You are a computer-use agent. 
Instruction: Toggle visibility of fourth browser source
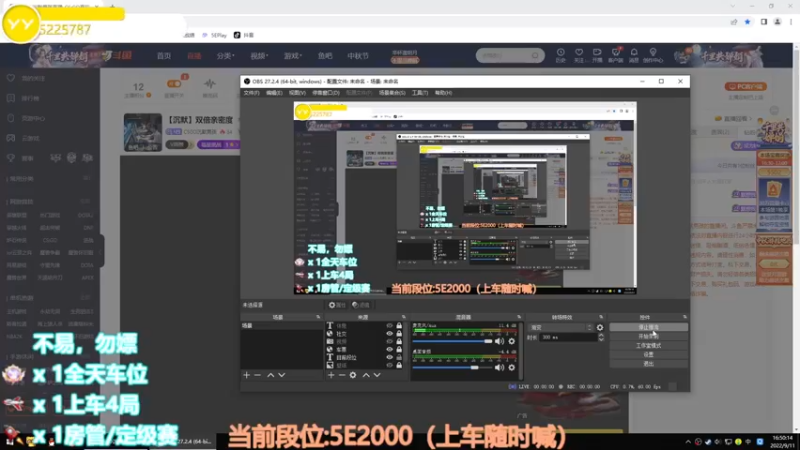(389, 349)
